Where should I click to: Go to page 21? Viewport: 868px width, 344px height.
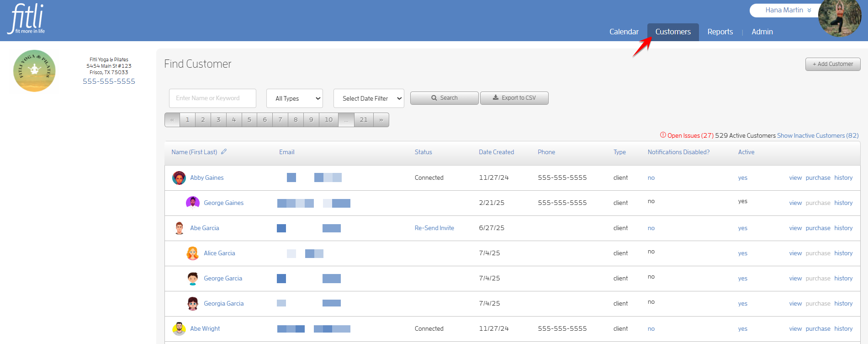click(364, 120)
